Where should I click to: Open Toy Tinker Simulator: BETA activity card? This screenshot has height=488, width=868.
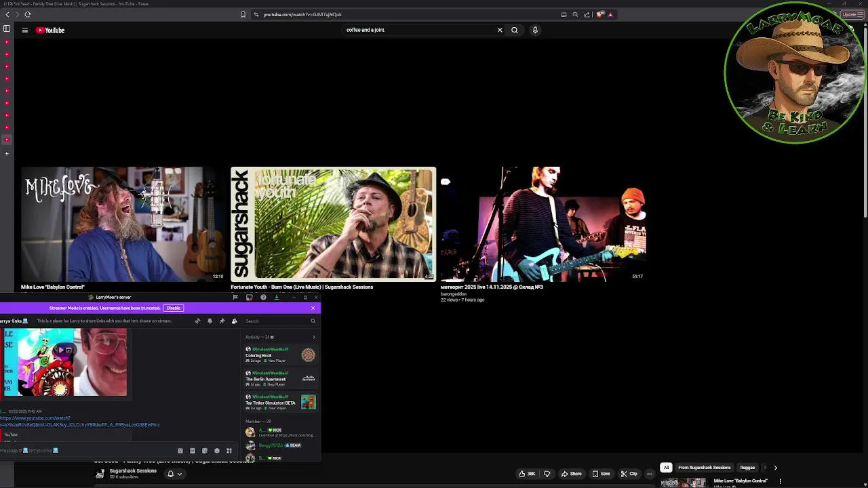(x=281, y=402)
